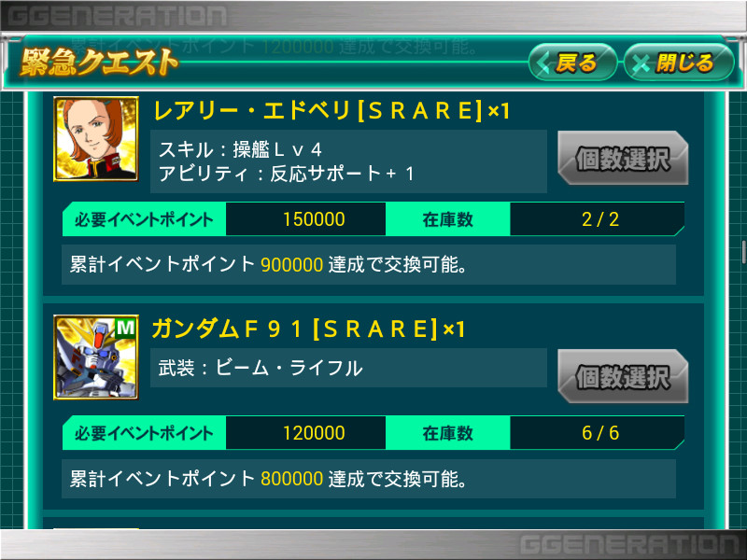The width and height of the screenshot is (747, 560).
Task: Click the scrollbar handle on right edge
Action: point(743,252)
